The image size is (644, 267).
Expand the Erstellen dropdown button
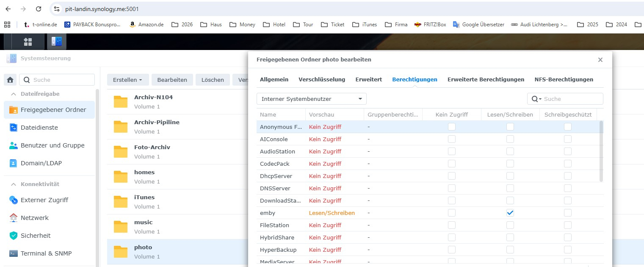127,80
